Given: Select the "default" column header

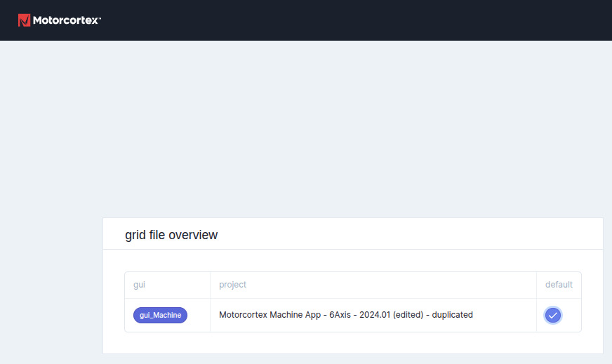Looking at the screenshot, I should 559,285.
